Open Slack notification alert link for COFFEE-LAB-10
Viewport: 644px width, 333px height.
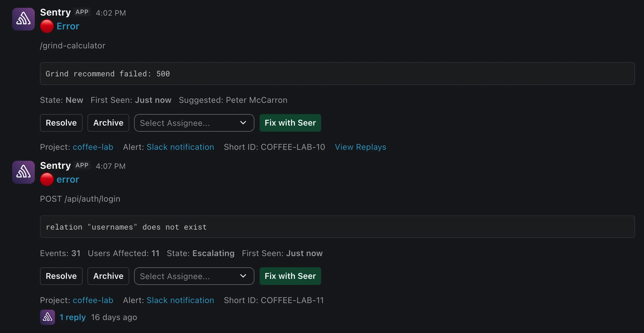pyautogui.click(x=180, y=147)
